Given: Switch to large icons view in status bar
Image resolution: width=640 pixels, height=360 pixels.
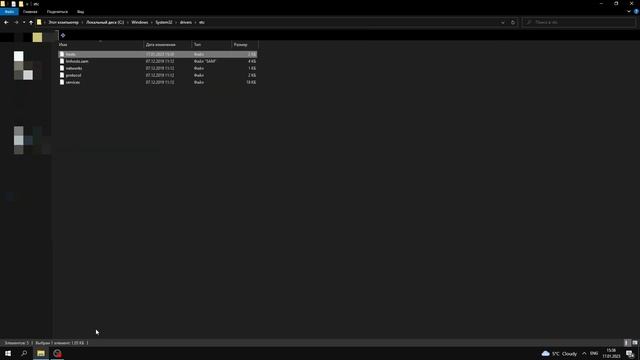Looking at the screenshot, I should 635,343.
